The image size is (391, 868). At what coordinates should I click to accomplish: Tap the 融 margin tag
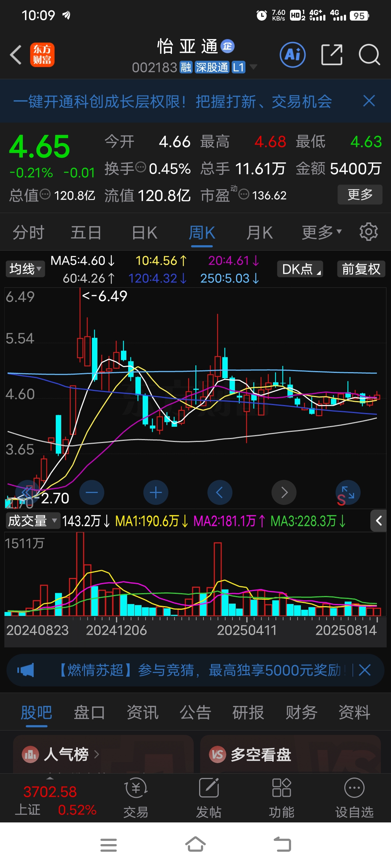186,67
